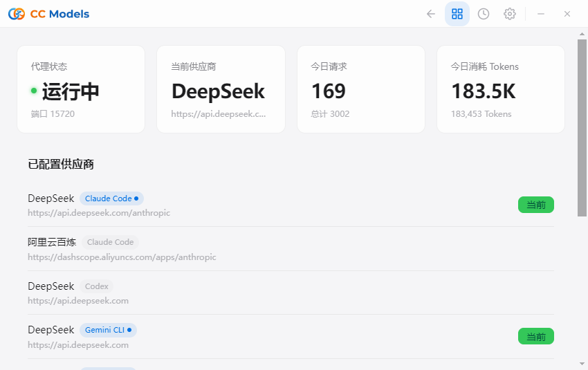This screenshot has height=370, width=588.
Task: Click the 代理状态 运行中 card
Action: click(x=81, y=89)
